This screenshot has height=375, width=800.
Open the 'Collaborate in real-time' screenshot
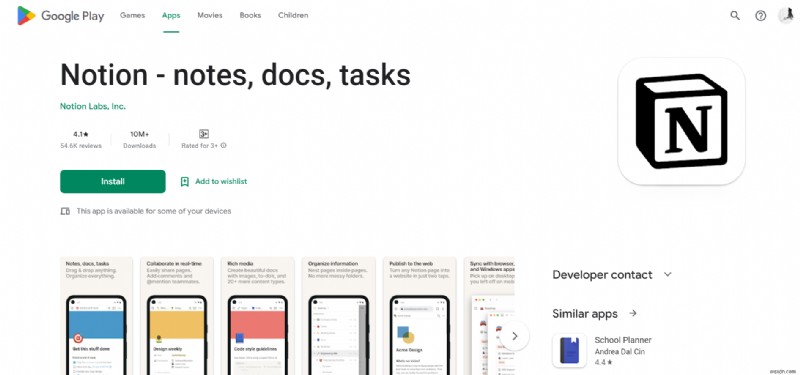[x=177, y=316]
